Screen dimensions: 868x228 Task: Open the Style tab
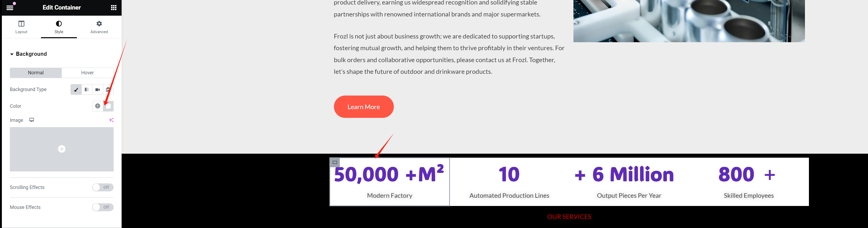59,27
